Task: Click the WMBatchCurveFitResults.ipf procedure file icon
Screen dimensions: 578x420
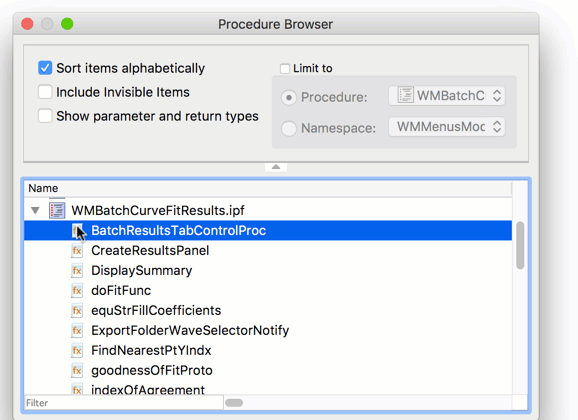Action: pos(57,210)
